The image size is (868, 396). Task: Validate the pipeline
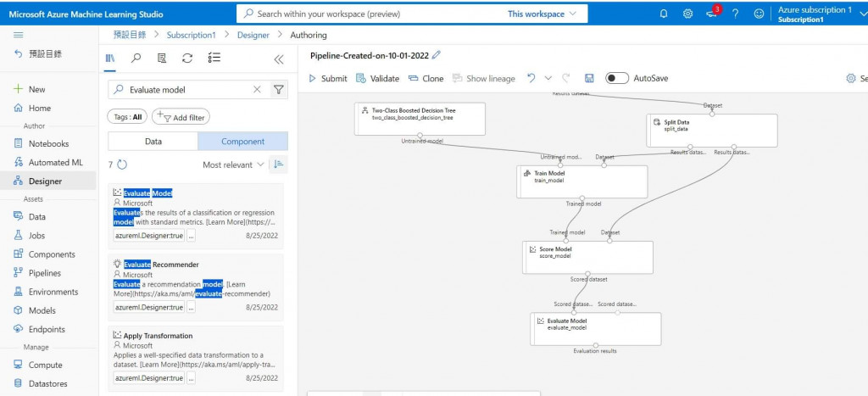[377, 79]
